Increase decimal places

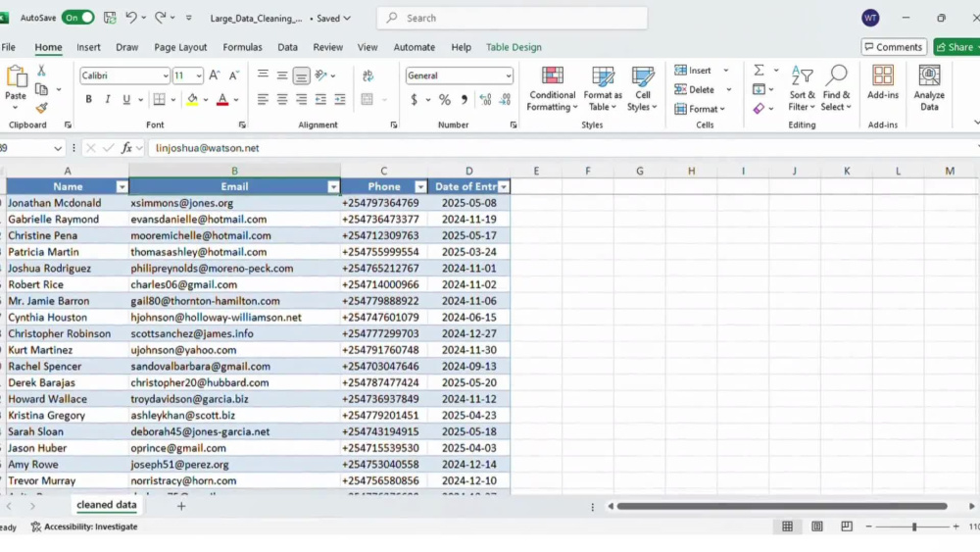point(486,99)
